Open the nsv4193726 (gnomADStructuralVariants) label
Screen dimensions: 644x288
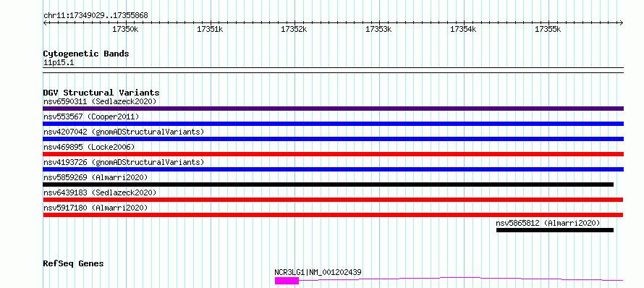click(124, 162)
